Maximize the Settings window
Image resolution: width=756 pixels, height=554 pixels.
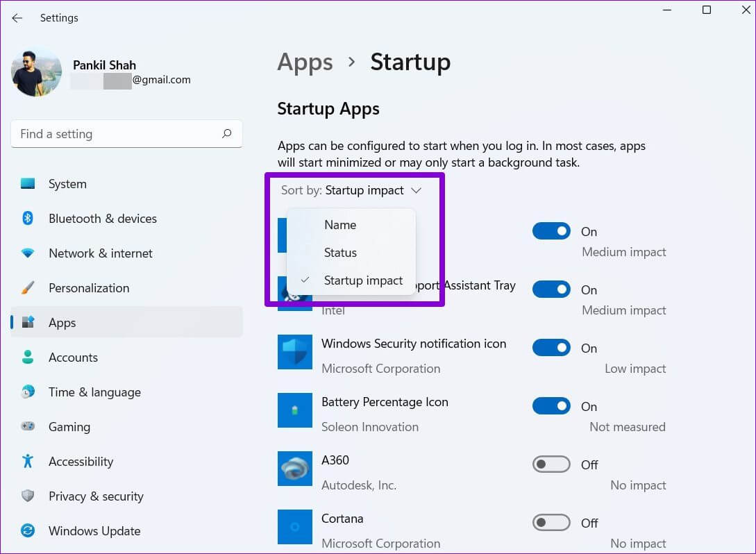tap(706, 10)
